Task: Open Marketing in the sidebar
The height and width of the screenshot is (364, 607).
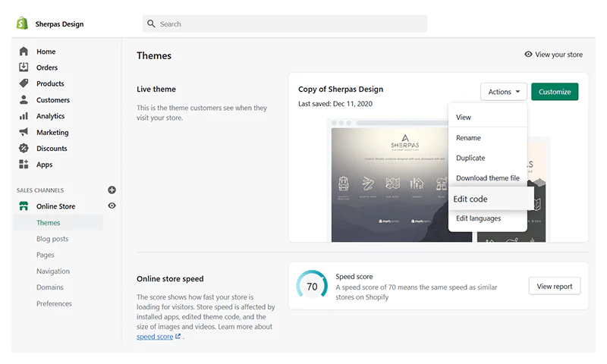Action: point(52,132)
